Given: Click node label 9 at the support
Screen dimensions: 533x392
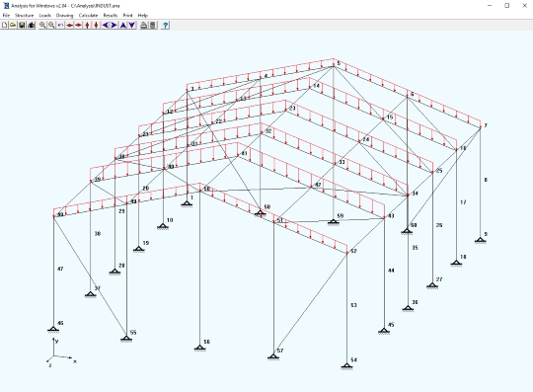Looking at the screenshot, I should click(x=486, y=234).
